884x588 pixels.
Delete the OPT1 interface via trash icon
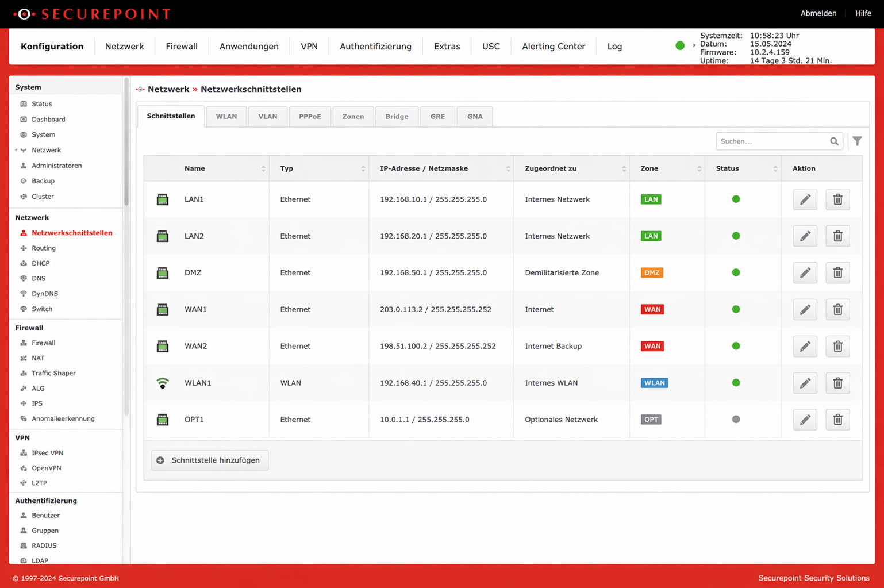[837, 420]
